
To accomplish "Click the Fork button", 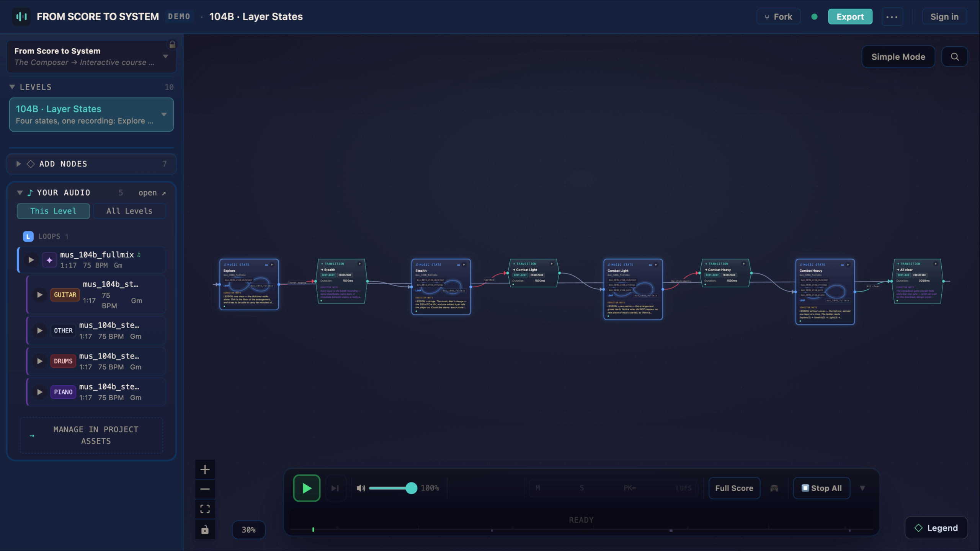I will 779,17.
